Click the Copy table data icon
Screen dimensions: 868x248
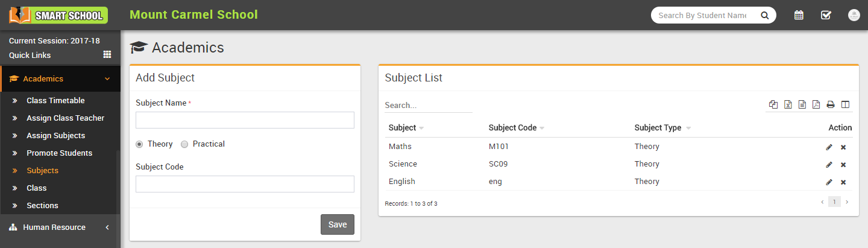point(773,105)
